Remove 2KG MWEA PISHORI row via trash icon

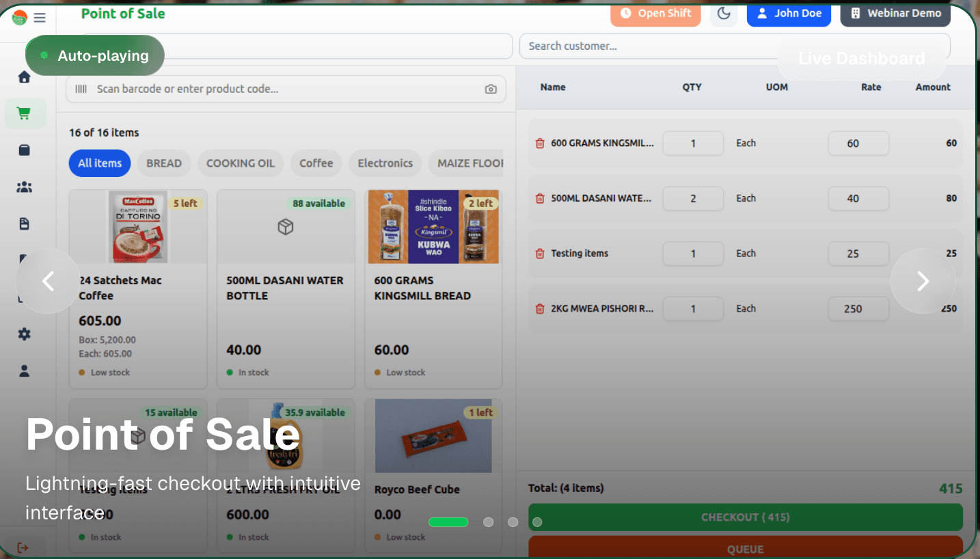(x=540, y=309)
